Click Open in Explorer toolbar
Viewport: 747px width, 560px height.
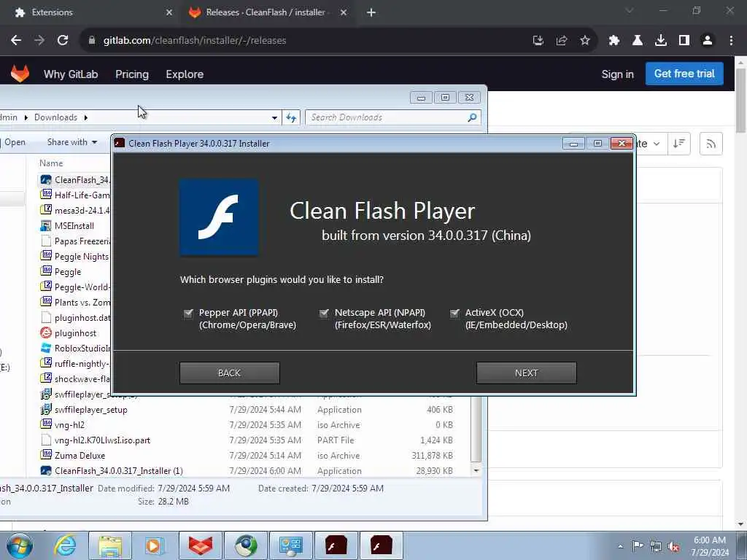tap(15, 142)
